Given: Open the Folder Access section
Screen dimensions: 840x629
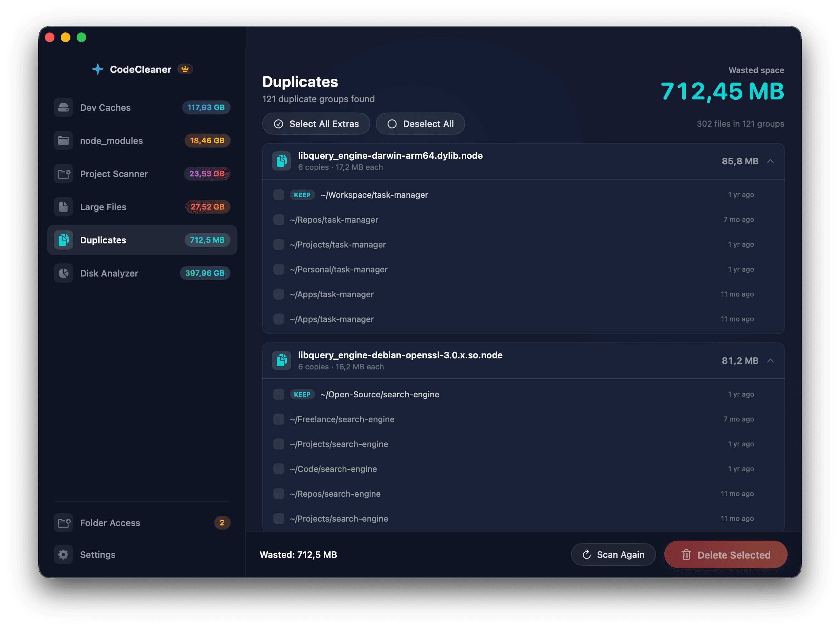Looking at the screenshot, I should pos(110,523).
